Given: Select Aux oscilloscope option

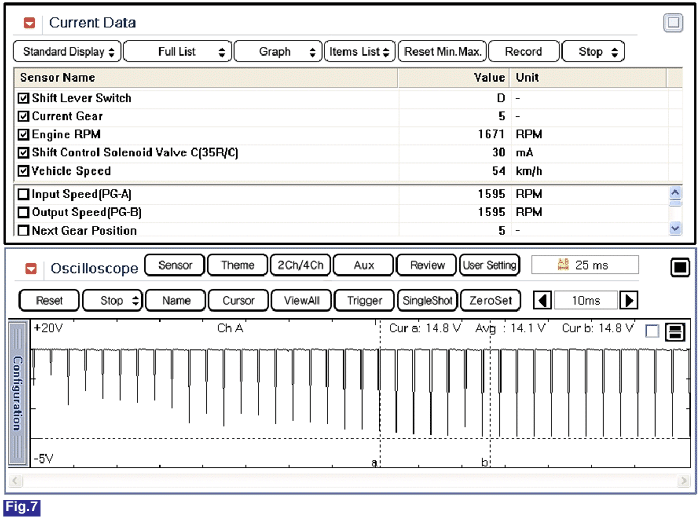Looking at the screenshot, I should [363, 265].
